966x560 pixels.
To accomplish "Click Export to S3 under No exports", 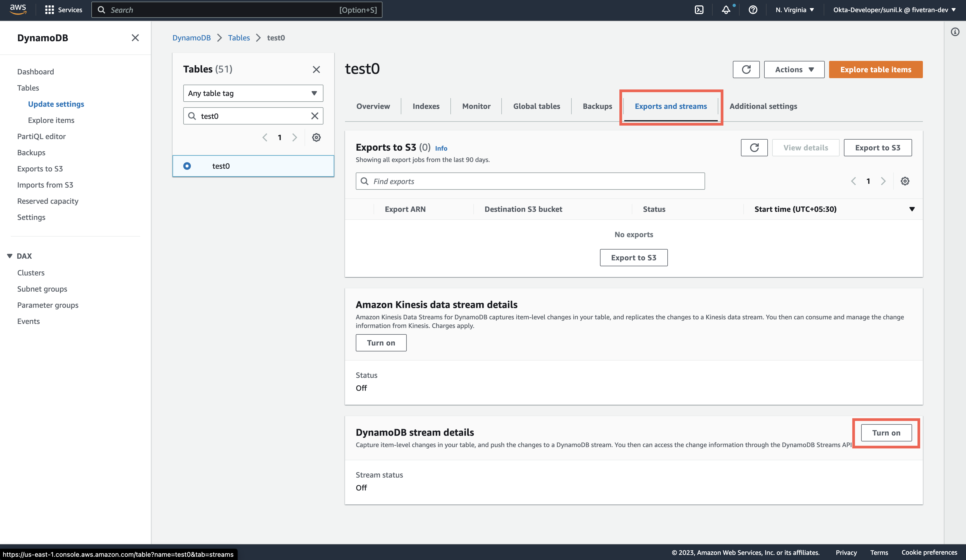I will point(633,258).
